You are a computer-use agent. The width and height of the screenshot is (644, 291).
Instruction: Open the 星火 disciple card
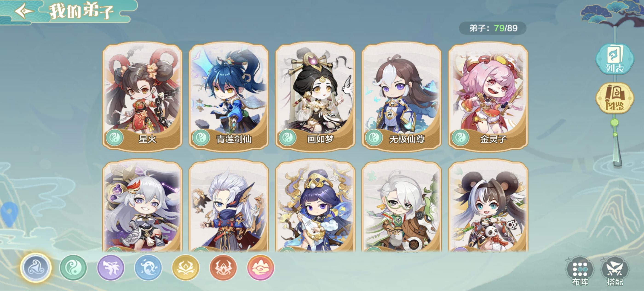point(142,97)
